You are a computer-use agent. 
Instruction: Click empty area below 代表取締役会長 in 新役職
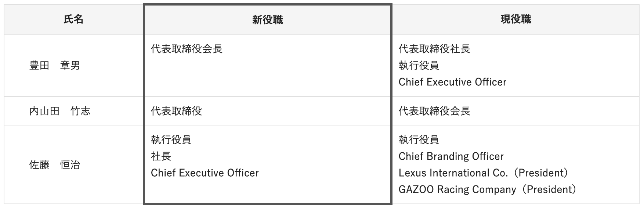tap(267, 77)
